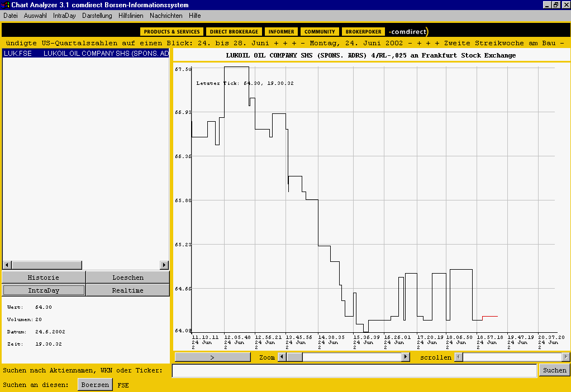The image size is (571, 392).
Task: Click the stock list horizontal scrollbar thumb
Action: [46, 265]
